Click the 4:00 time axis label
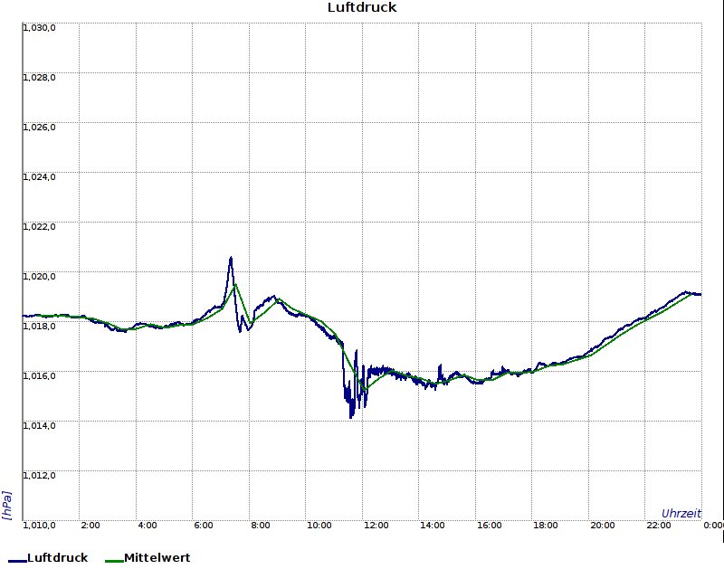This screenshot has width=724, height=588. tap(148, 526)
